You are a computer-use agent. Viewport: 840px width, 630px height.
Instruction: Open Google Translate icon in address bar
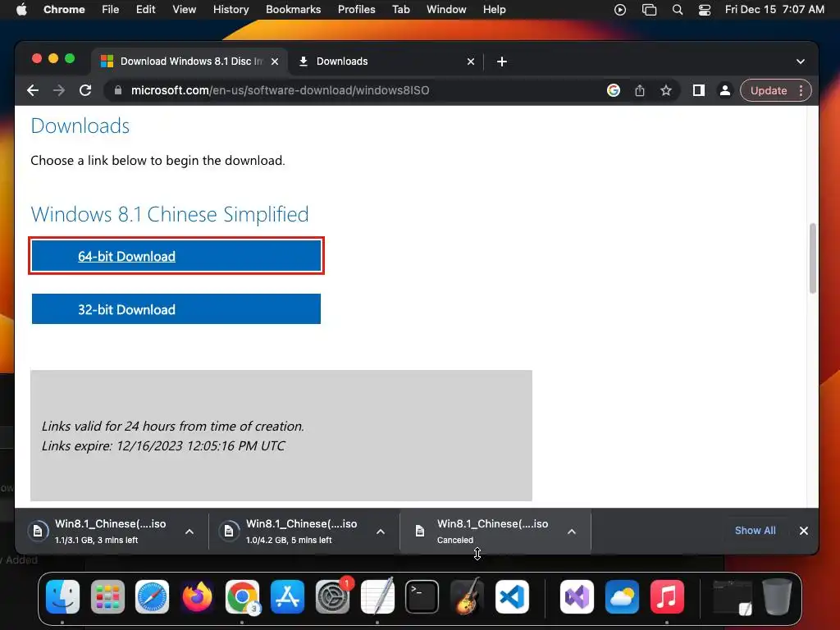coord(614,90)
